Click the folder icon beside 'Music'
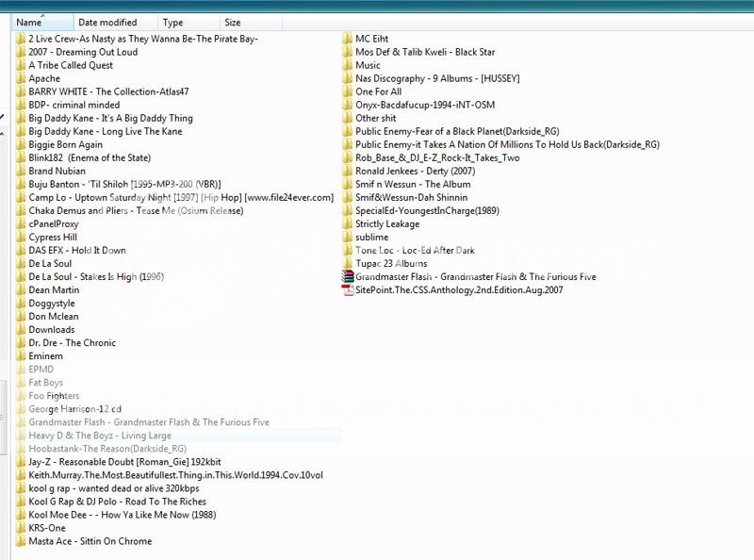The height and width of the screenshot is (560, 754). pos(347,65)
